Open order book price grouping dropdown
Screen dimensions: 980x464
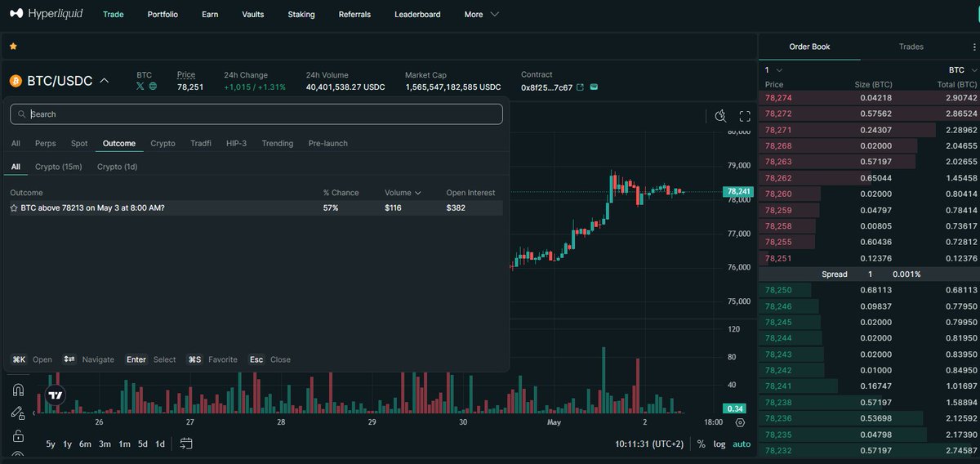773,70
